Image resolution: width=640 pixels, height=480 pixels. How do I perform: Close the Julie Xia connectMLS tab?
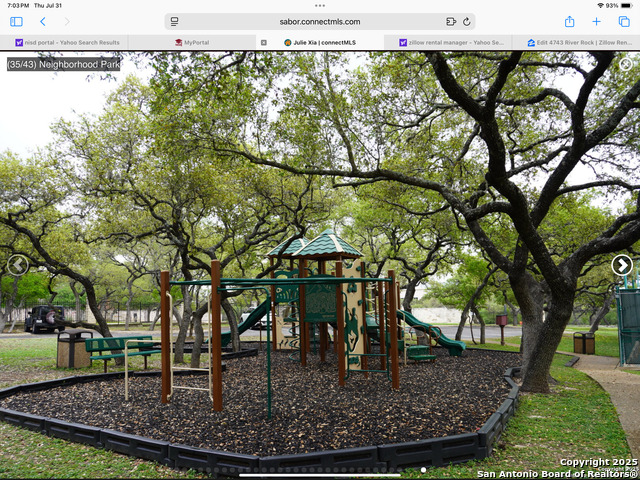(264, 43)
